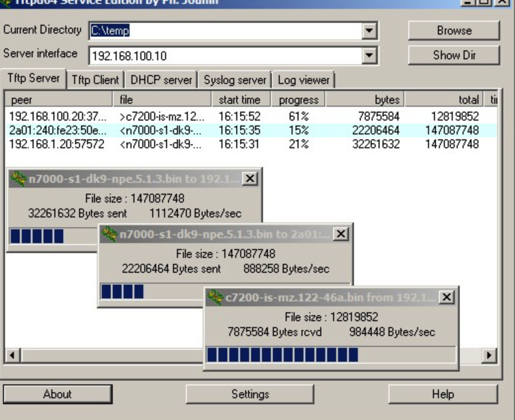The width and height of the screenshot is (515, 420).
Task: Open the Current Directory dropdown
Action: [x=369, y=31]
